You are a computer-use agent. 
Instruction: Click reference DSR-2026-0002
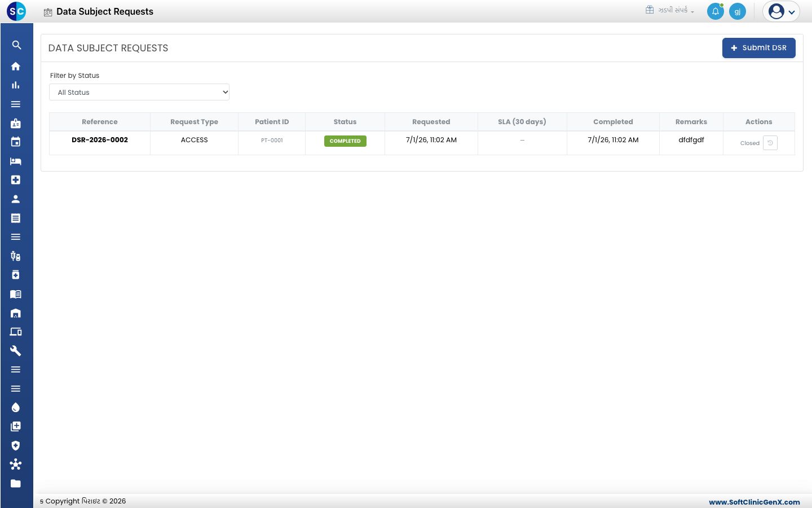tap(100, 140)
